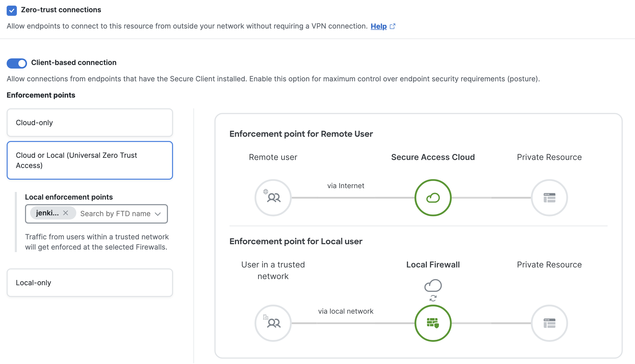635x364 pixels.
Task: Click the grey cloud icon above Local Firewall
Action: [433, 285]
